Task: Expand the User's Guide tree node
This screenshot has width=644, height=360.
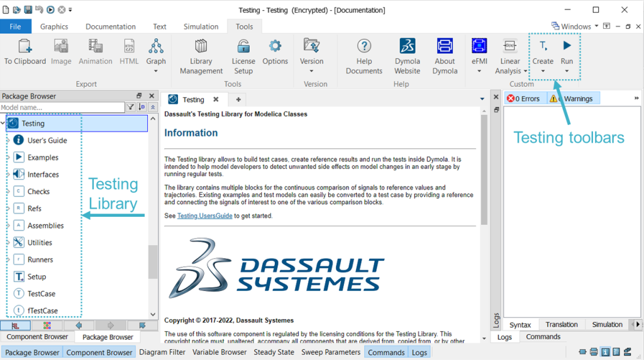Action: (x=8, y=140)
